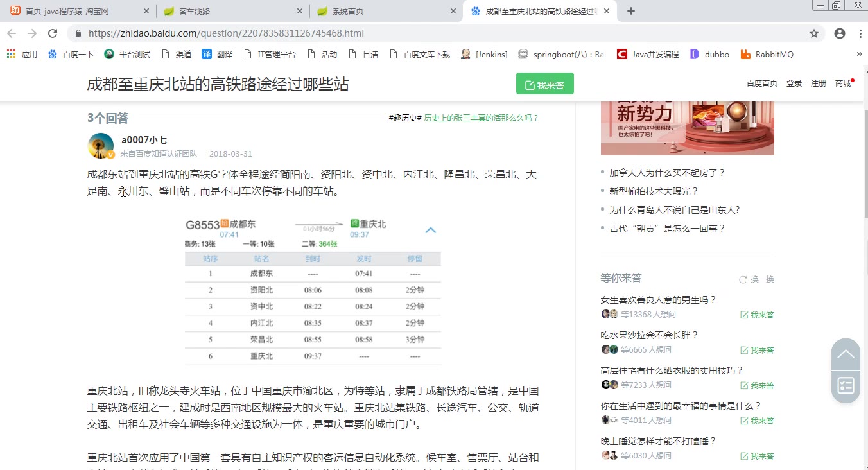Open question 吃水果沙拉会不会长胖

click(x=649, y=335)
